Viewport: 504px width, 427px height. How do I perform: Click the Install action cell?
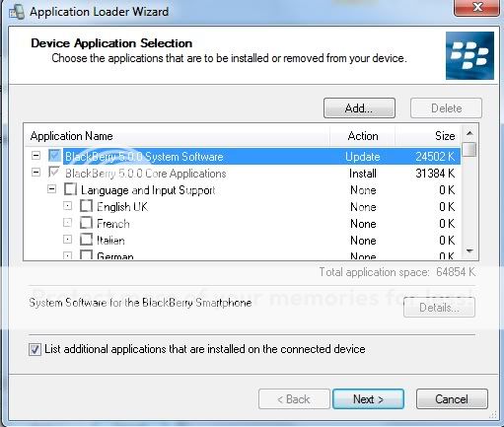point(363,174)
